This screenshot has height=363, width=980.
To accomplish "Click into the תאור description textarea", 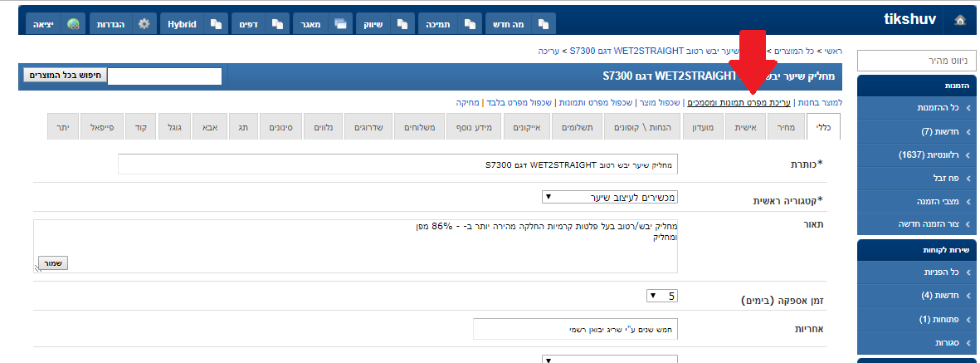I will click(x=356, y=246).
